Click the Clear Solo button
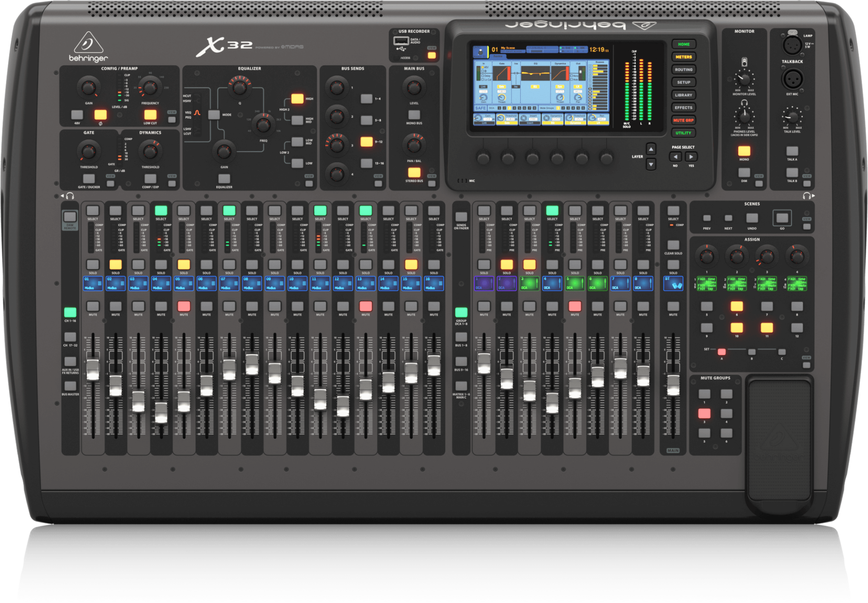The height and width of the screenshot is (603, 868). click(x=673, y=245)
